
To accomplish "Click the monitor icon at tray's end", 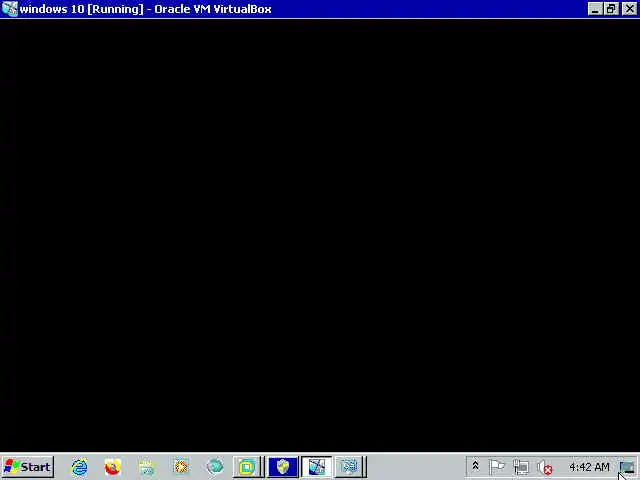I will [627, 467].
